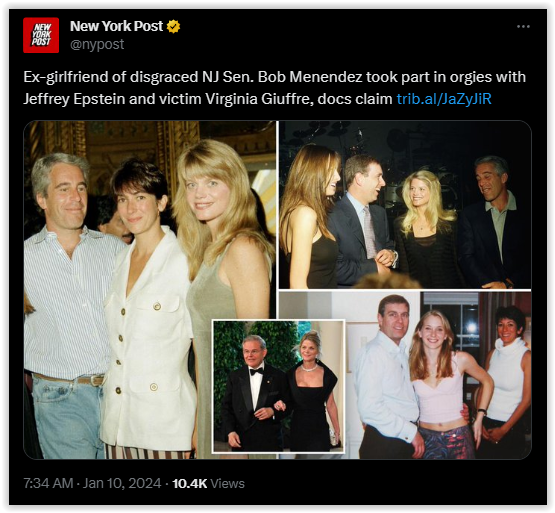555x513 pixels.
Task: Open the bottom-right photo with pink top
Action: [x=438, y=375]
